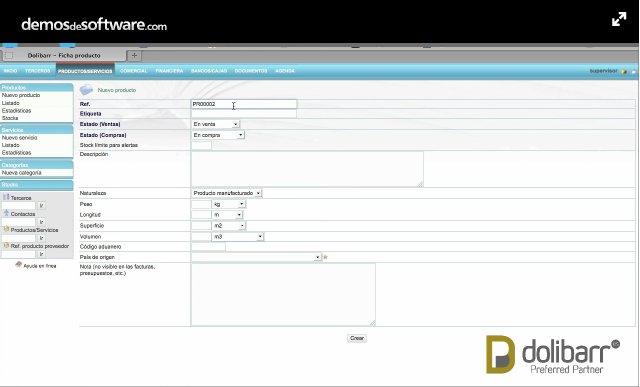
Task: Click the Productos/Servicios quick search field
Action: coord(19,238)
